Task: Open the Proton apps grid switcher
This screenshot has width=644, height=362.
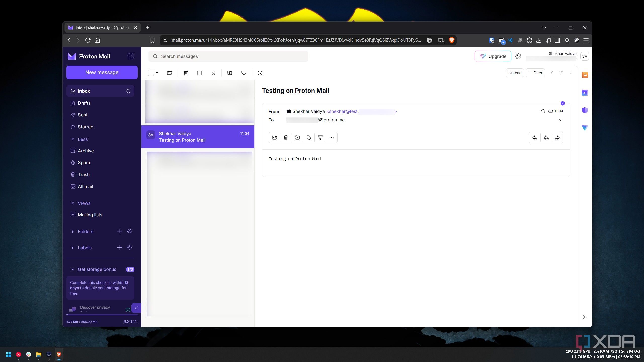Action: pyautogui.click(x=130, y=56)
